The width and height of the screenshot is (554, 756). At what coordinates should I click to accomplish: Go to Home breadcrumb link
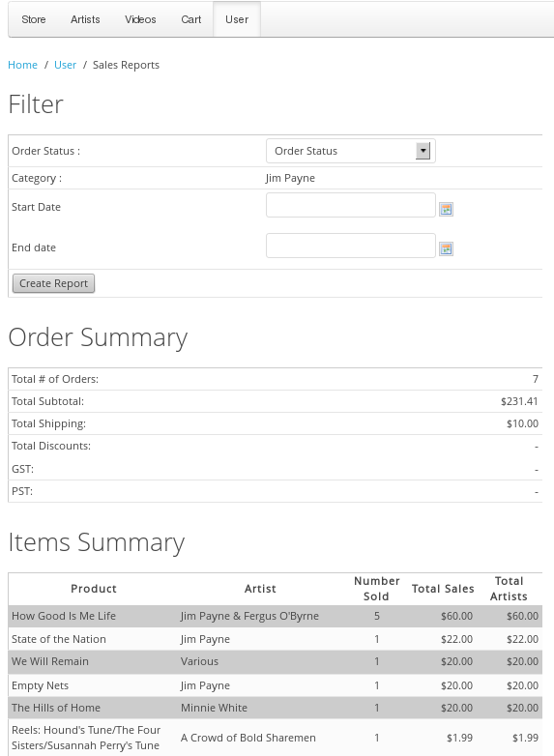click(x=22, y=65)
